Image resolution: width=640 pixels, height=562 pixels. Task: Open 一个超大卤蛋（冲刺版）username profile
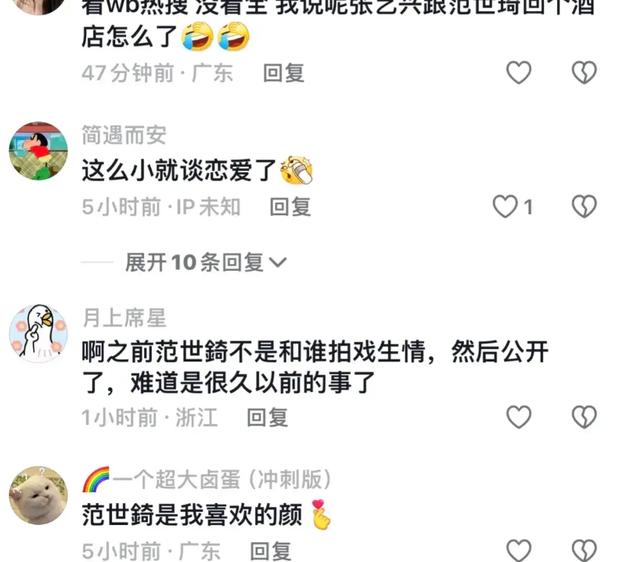coord(207,479)
